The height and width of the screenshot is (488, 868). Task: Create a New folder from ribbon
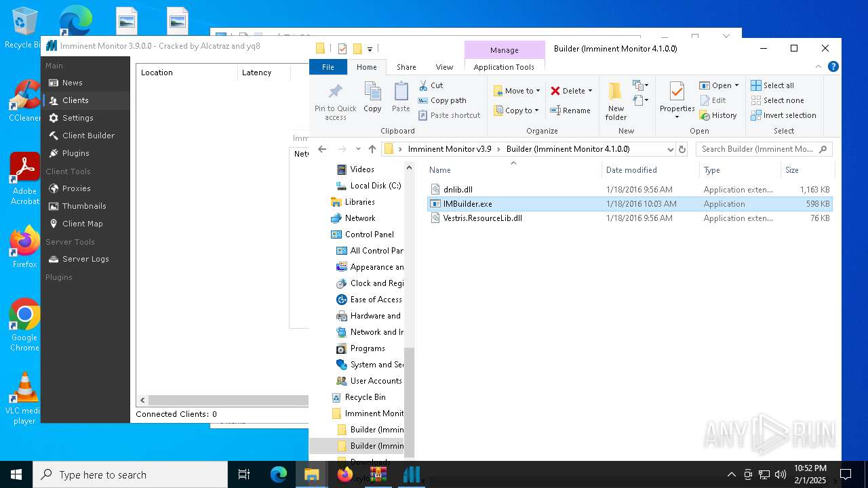tap(616, 102)
